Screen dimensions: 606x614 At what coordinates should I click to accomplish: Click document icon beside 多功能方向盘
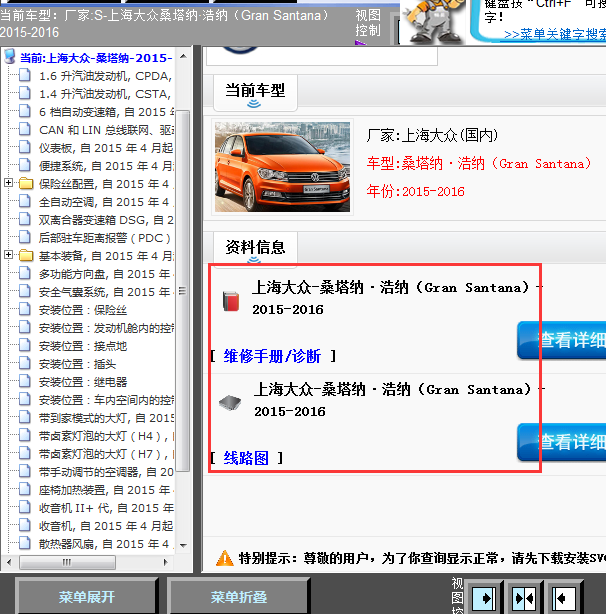tap(25, 273)
